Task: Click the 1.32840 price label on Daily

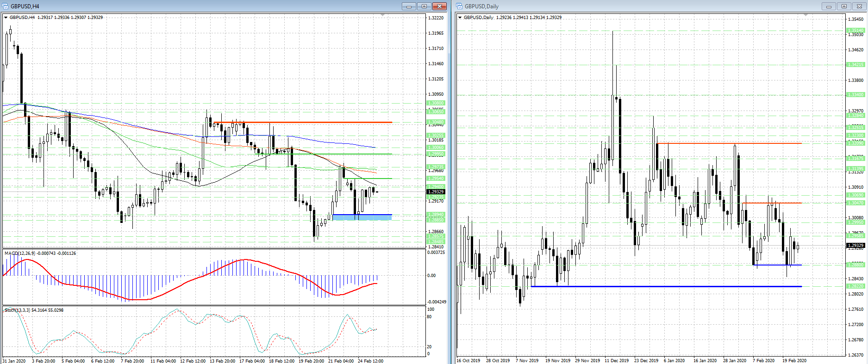Action: coord(856,116)
